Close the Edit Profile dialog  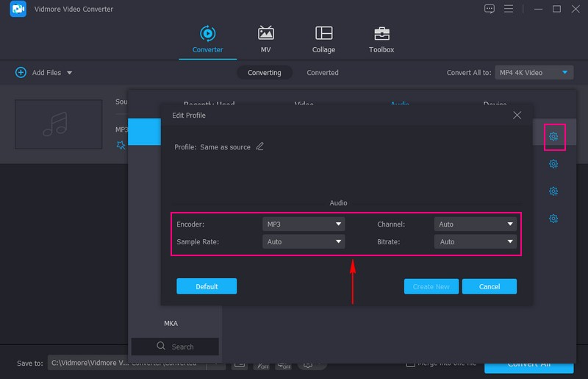pos(517,116)
